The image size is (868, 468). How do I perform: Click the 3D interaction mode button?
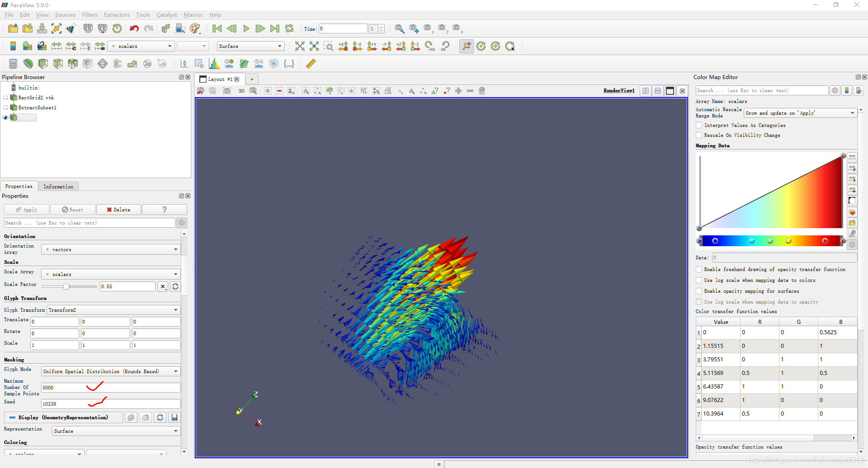241,91
